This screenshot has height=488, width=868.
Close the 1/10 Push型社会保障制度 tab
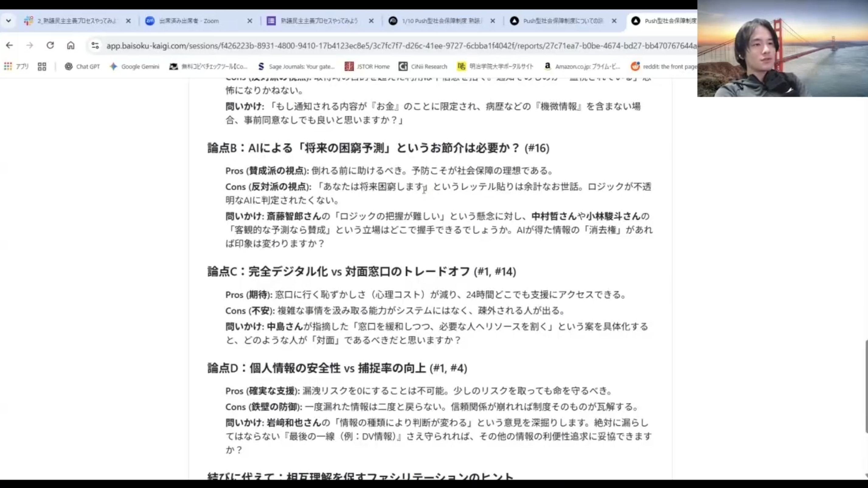pyautogui.click(x=493, y=21)
